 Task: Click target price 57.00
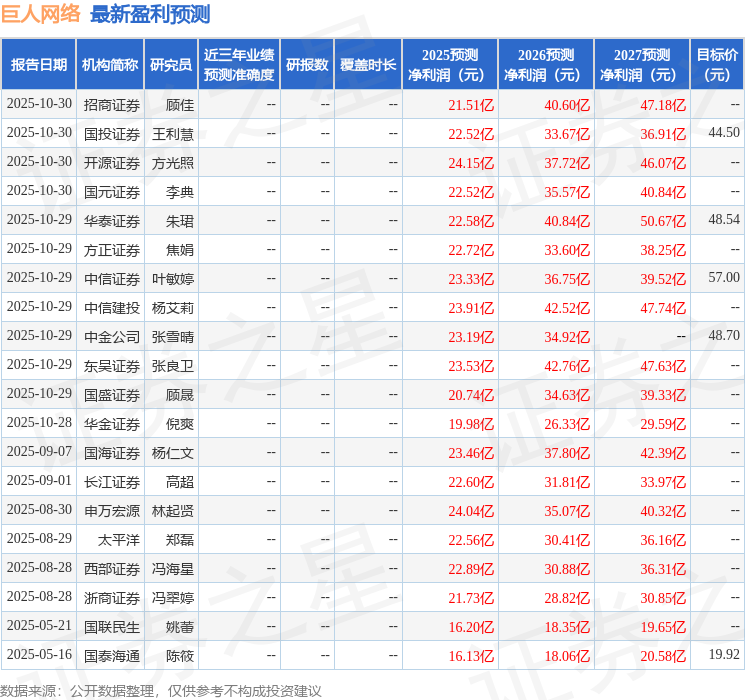pos(724,277)
